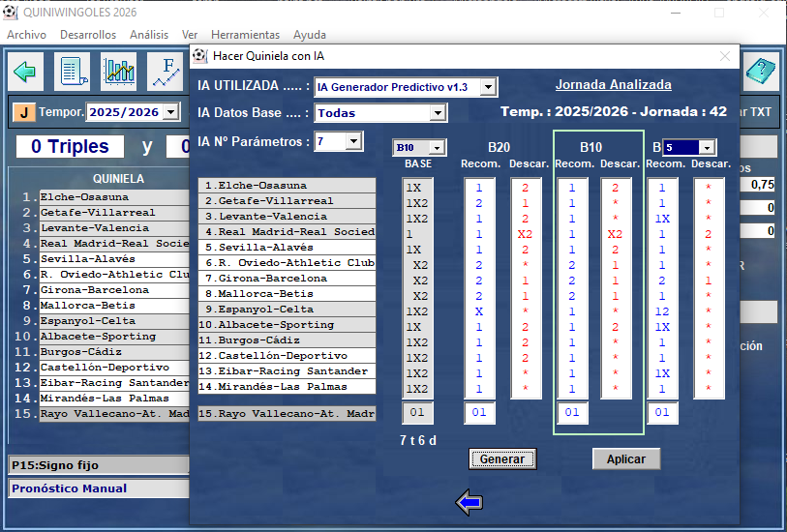The width and height of the screenshot is (787, 532).
Task: Expand the B 5 column dropdown
Action: pos(707,148)
